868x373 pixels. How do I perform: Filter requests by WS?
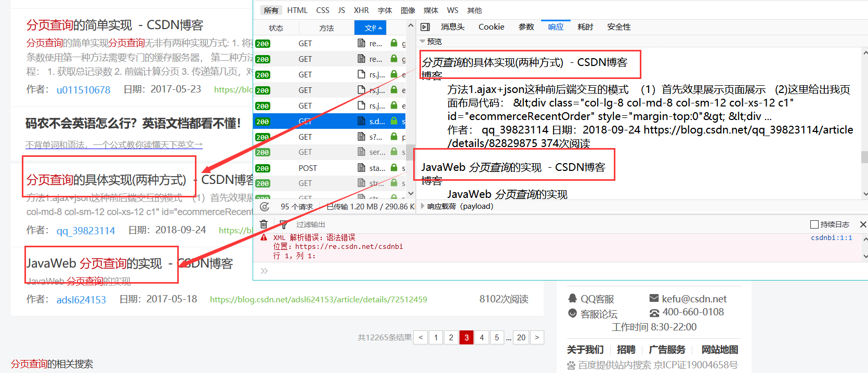pyautogui.click(x=453, y=10)
